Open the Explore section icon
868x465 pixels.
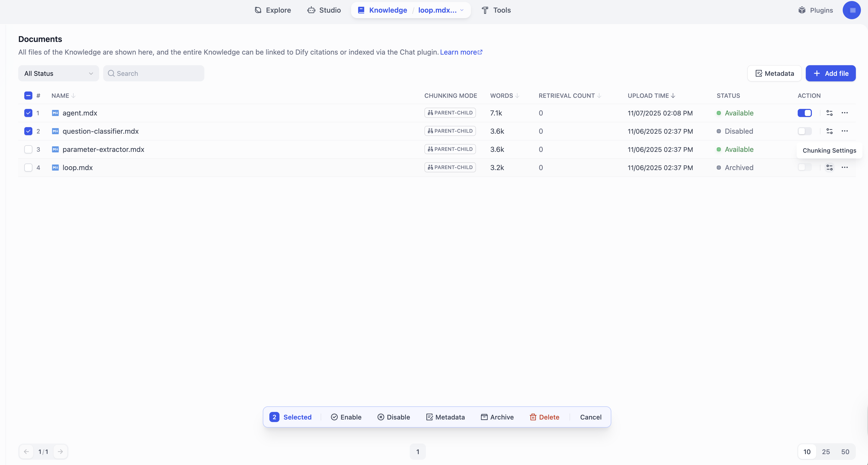pyautogui.click(x=258, y=10)
